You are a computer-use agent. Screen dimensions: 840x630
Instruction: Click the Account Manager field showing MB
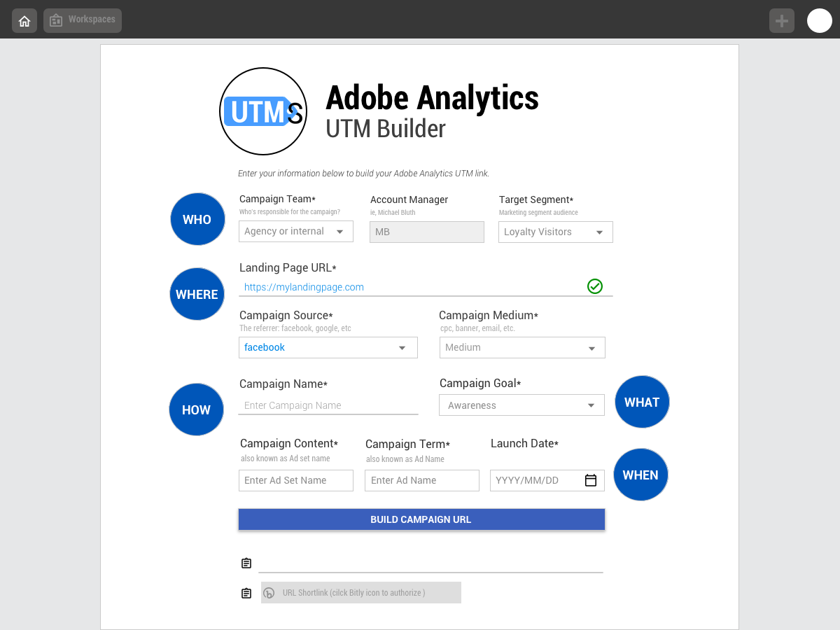(x=427, y=232)
